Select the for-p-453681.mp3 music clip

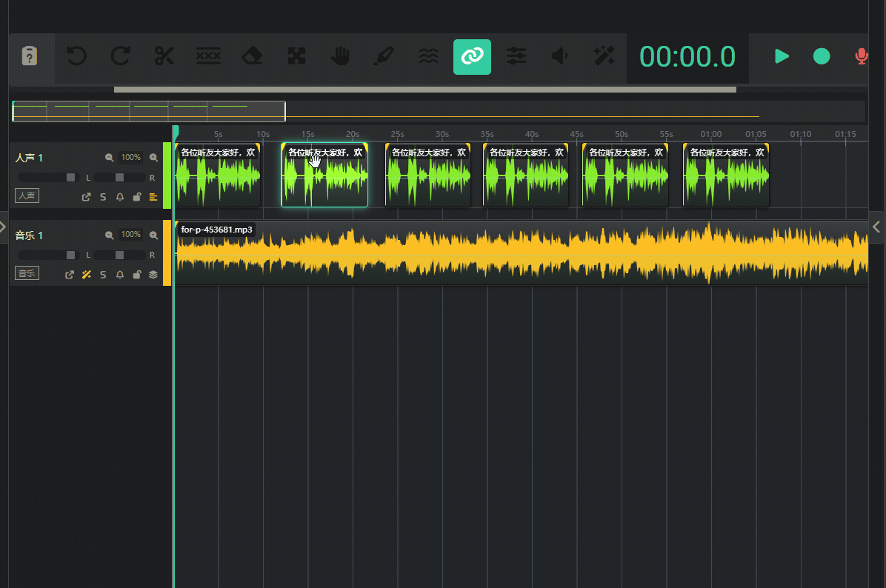point(519,255)
